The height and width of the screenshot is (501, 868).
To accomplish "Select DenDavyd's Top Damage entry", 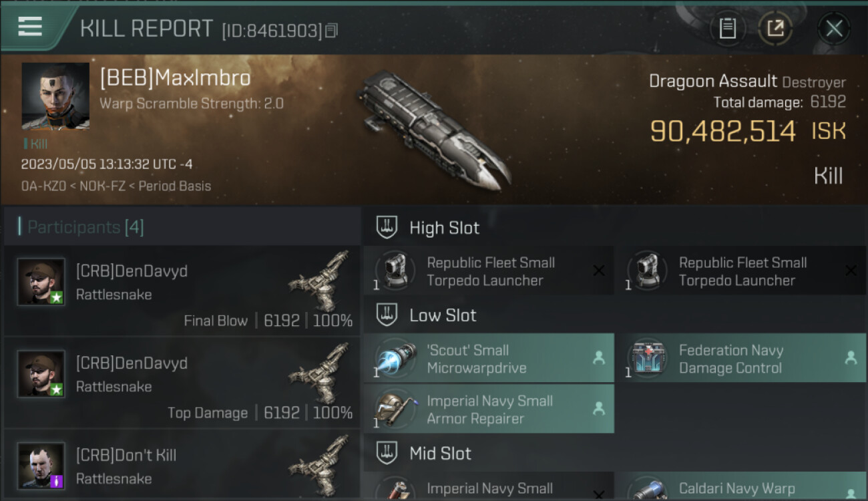I will 182,383.
